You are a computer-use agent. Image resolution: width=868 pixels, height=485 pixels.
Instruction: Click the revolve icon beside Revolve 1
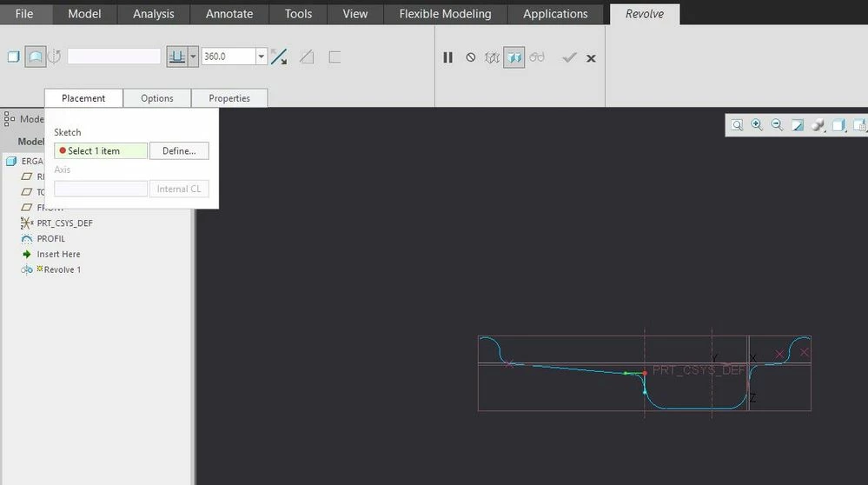click(27, 269)
